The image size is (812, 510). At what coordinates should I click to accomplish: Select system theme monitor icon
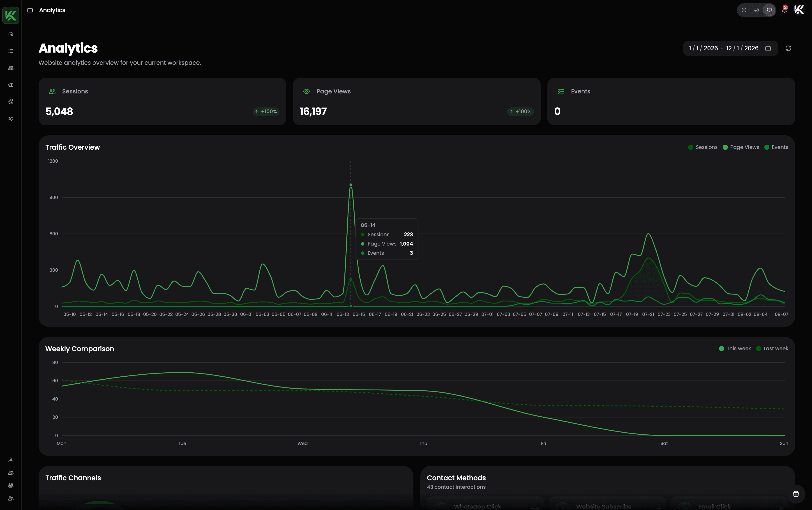769,10
